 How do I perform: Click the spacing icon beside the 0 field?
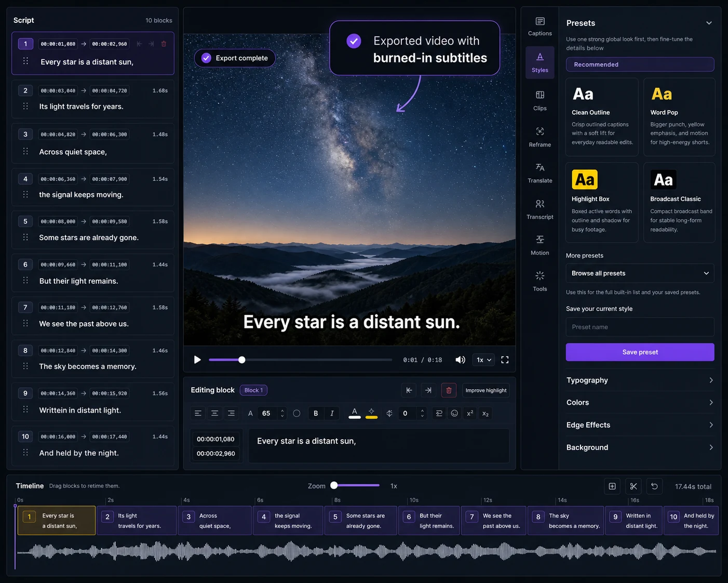click(x=389, y=413)
